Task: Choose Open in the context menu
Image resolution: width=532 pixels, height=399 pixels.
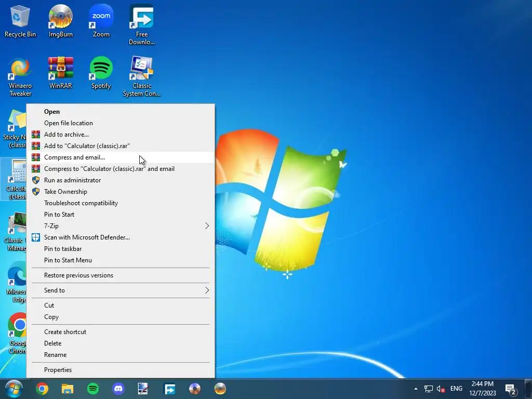Action: (x=121, y=112)
